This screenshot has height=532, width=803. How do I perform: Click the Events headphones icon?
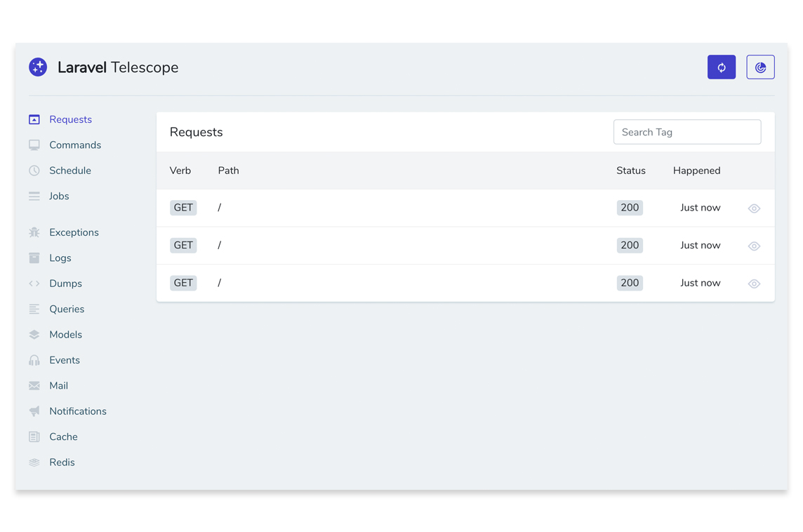(x=34, y=361)
